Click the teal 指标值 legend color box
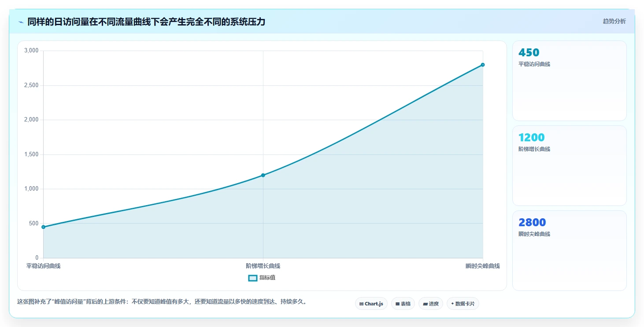The height and width of the screenshot is (327, 644). [x=253, y=278]
